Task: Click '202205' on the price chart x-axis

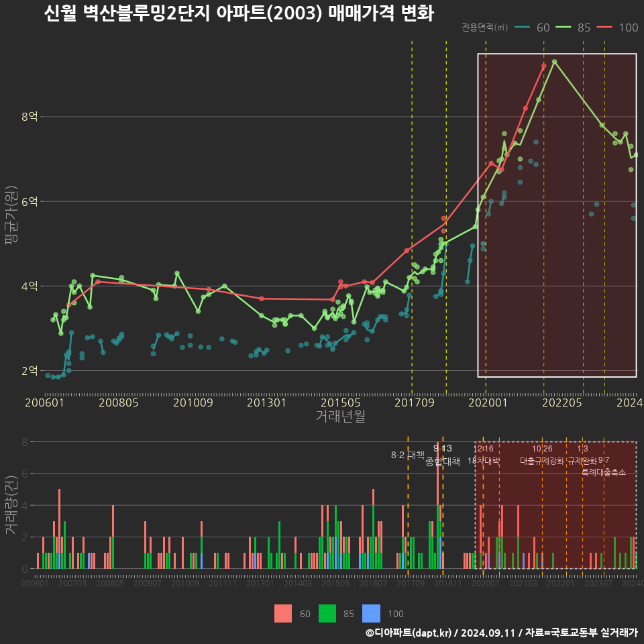Action: pos(562,402)
